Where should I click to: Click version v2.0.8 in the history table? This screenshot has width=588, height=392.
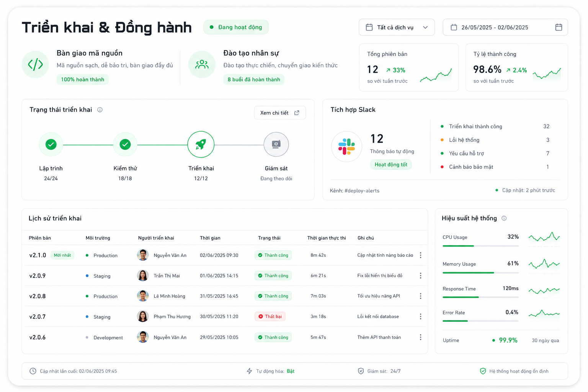(38, 296)
